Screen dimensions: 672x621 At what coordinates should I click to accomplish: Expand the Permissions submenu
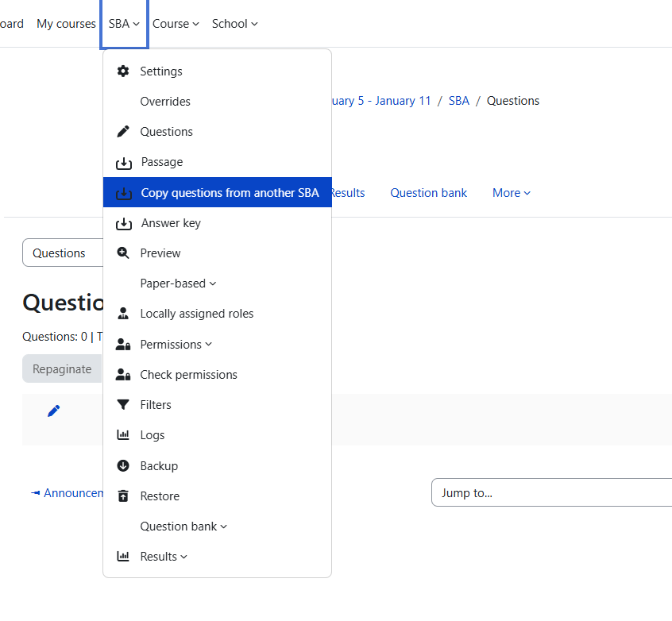tap(176, 345)
